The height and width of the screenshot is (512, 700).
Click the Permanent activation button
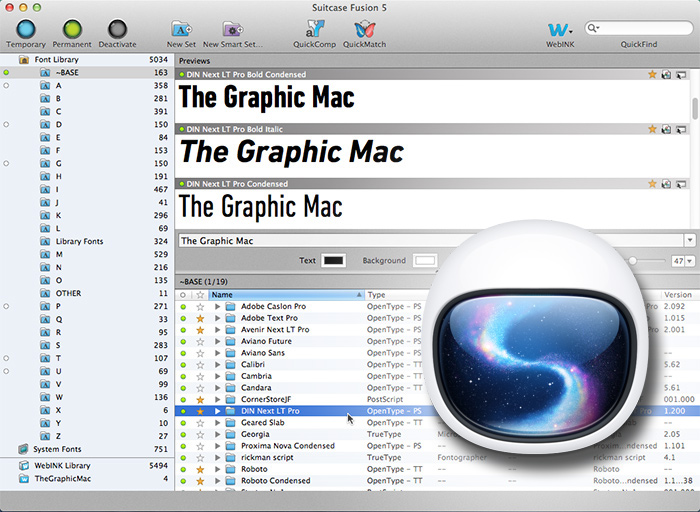(x=72, y=29)
